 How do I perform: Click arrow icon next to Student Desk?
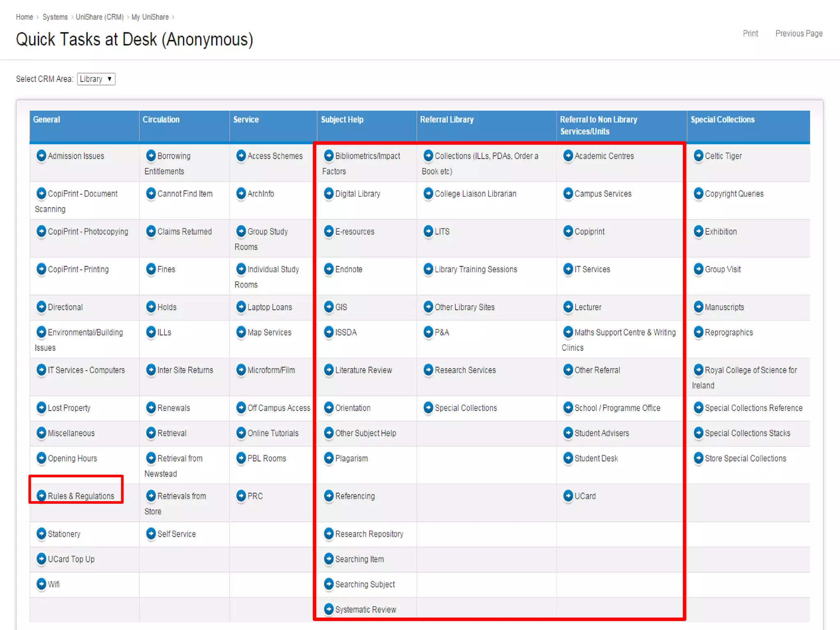(x=568, y=458)
